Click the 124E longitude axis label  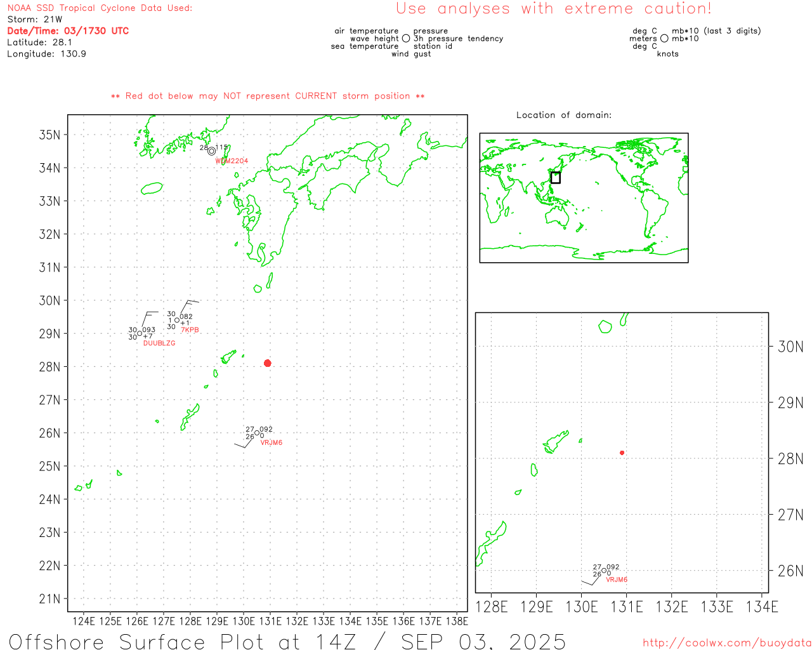click(84, 621)
